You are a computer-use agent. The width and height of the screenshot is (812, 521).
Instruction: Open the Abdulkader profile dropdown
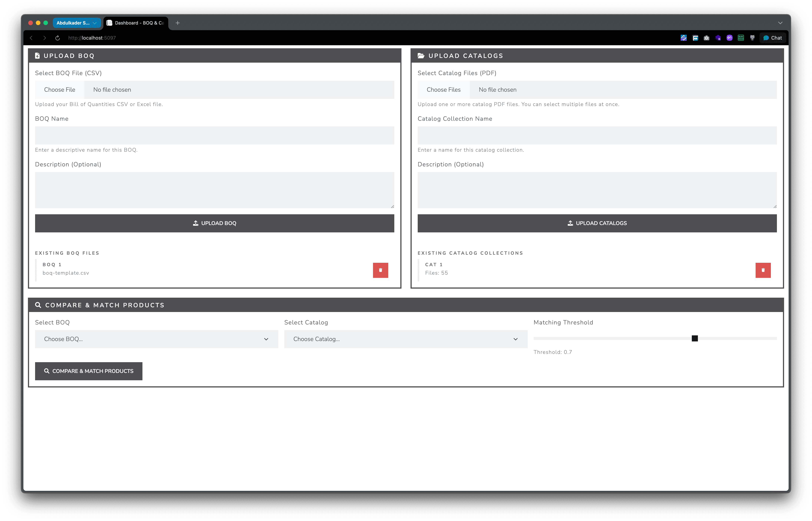click(76, 23)
